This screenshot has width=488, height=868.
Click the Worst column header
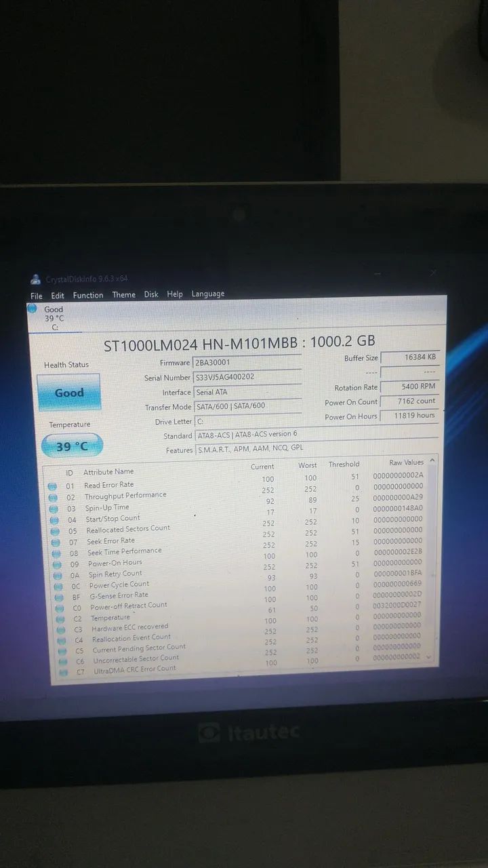click(x=308, y=465)
